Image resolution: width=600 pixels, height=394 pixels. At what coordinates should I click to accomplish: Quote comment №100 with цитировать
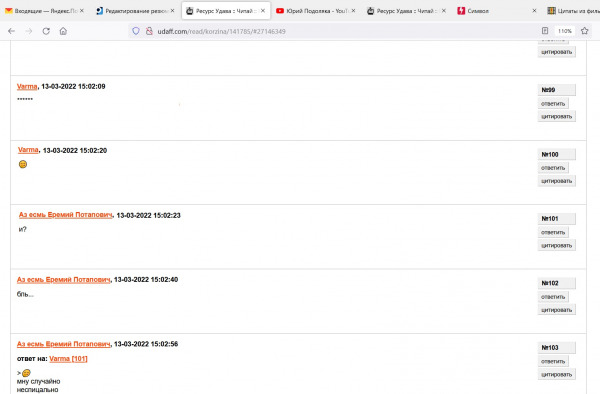click(x=556, y=181)
